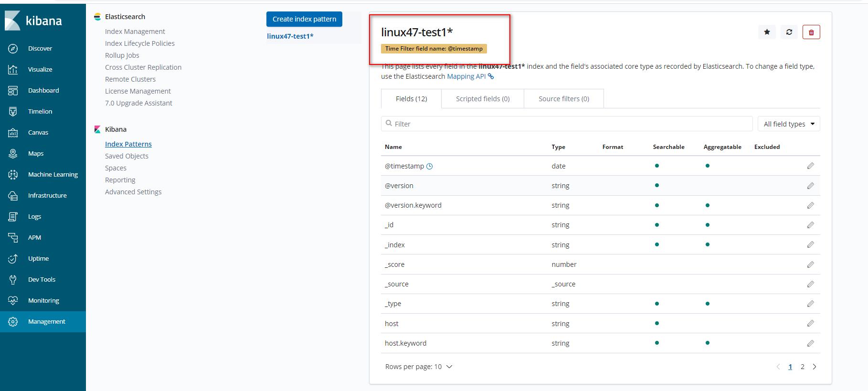Image resolution: width=868 pixels, height=391 pixels.
Task: Sort by Type column header
Action: (x=558, y=147)
